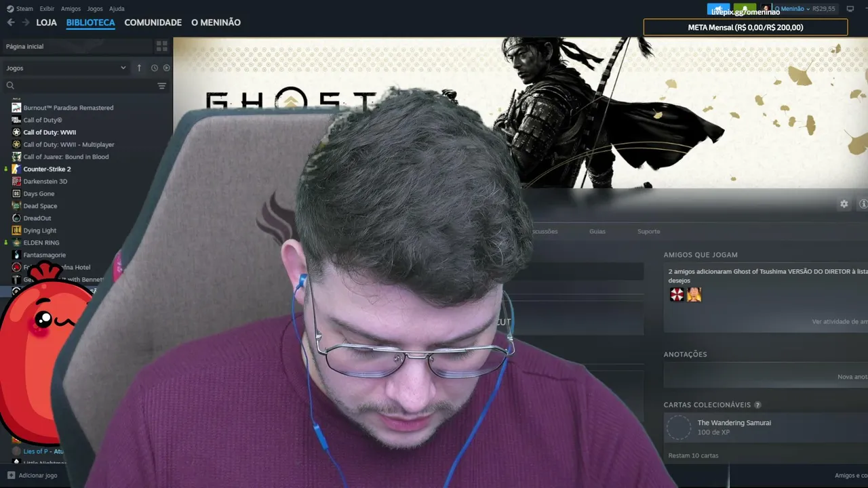Click the Dead Space game icon
Viewport: 868px width, 488px height.
point(16,206)
